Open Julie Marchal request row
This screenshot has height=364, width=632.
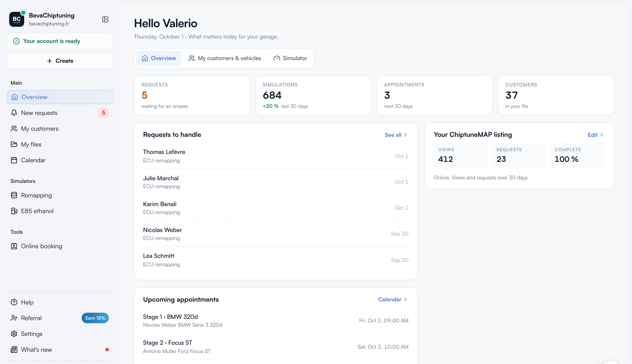pyautogui.click(x=276, y=182)
